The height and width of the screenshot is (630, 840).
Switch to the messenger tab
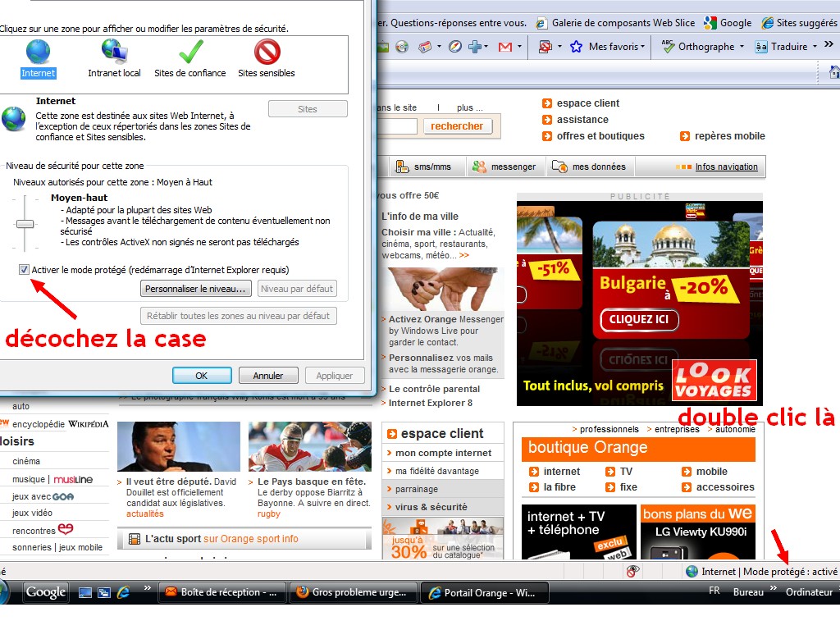point(504,167)
